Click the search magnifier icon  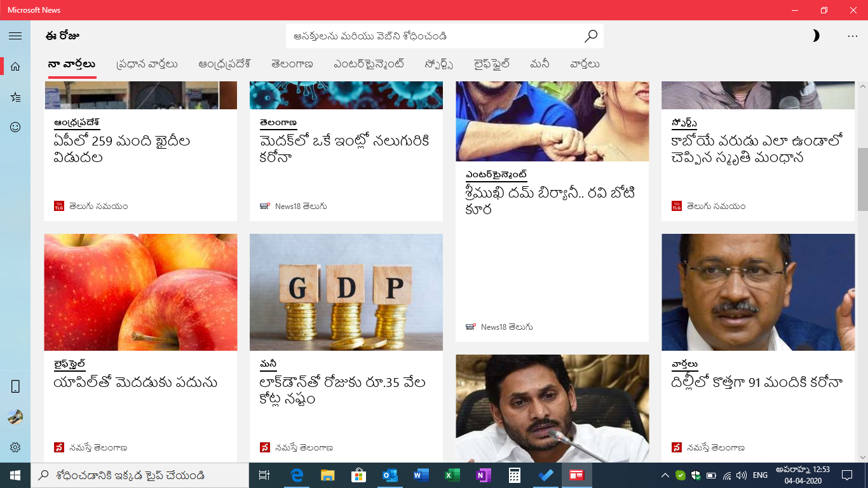[591, 36]
